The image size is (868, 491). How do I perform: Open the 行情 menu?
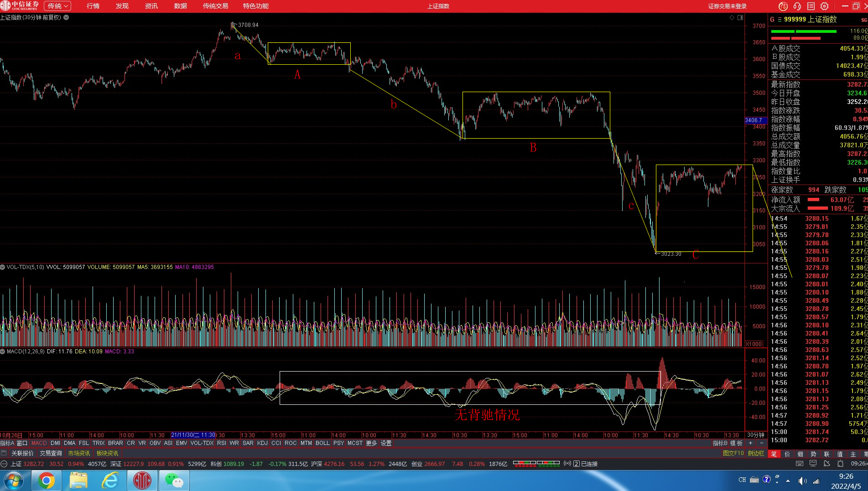tap(93, 6)
